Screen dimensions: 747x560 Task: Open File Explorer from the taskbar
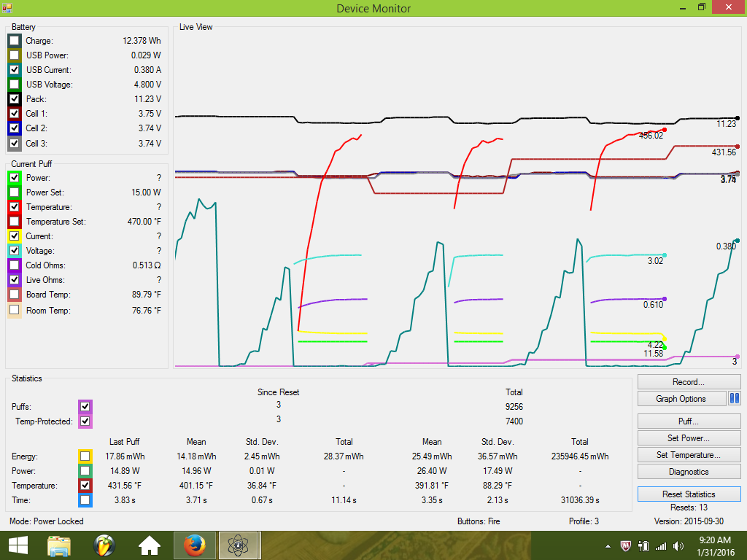tap(58, 545)
